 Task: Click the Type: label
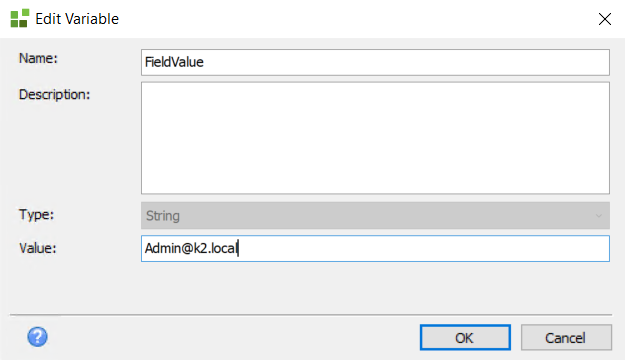(x=36, y=214)
